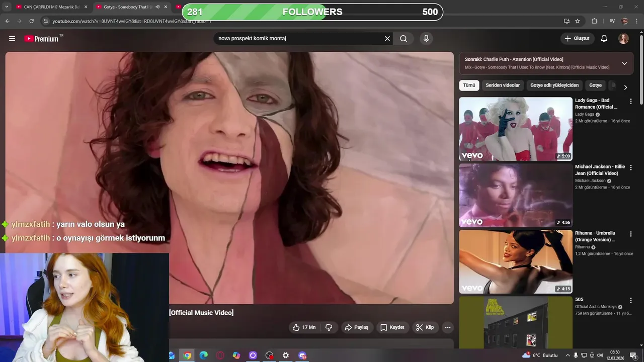Expand the Mix playlist panel chevron
Image resolution: width=644 pixels, height=362 pixels.
(624, 63)
